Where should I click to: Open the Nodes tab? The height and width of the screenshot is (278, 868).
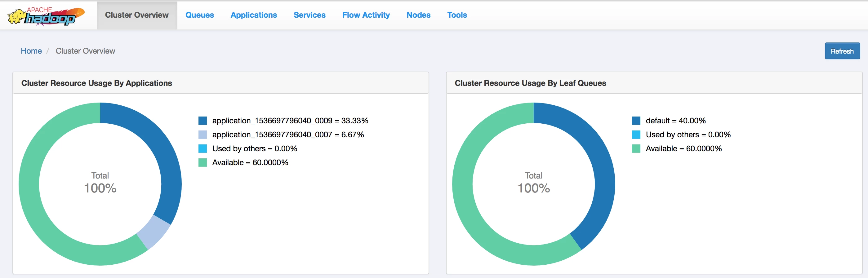click(419, 15)
